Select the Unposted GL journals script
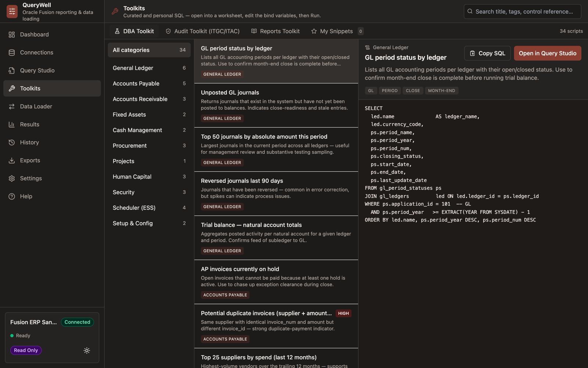The height and width of the screenshot is (368, 588). tap(276, 105)
